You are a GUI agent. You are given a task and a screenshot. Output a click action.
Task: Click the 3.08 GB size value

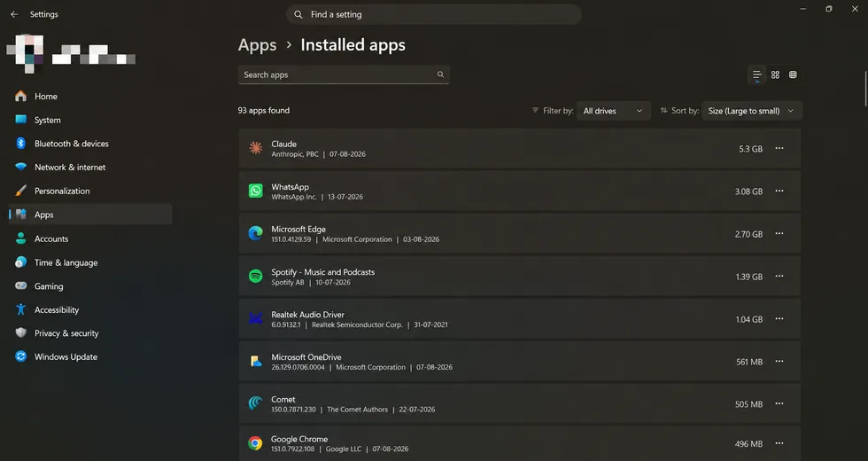[x=749, y=191]
